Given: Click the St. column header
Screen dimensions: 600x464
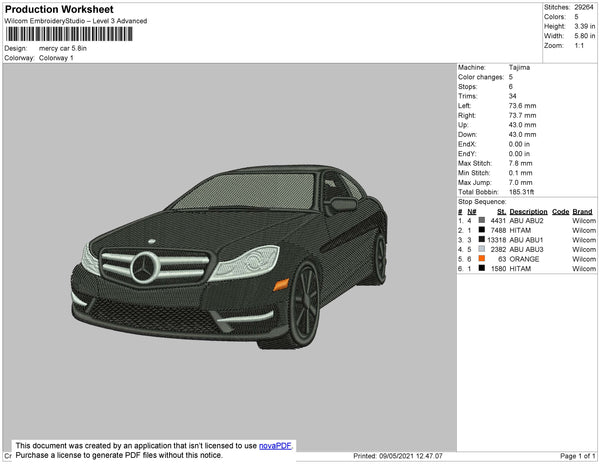Looking at the screenshot, I should click(502, 212).
